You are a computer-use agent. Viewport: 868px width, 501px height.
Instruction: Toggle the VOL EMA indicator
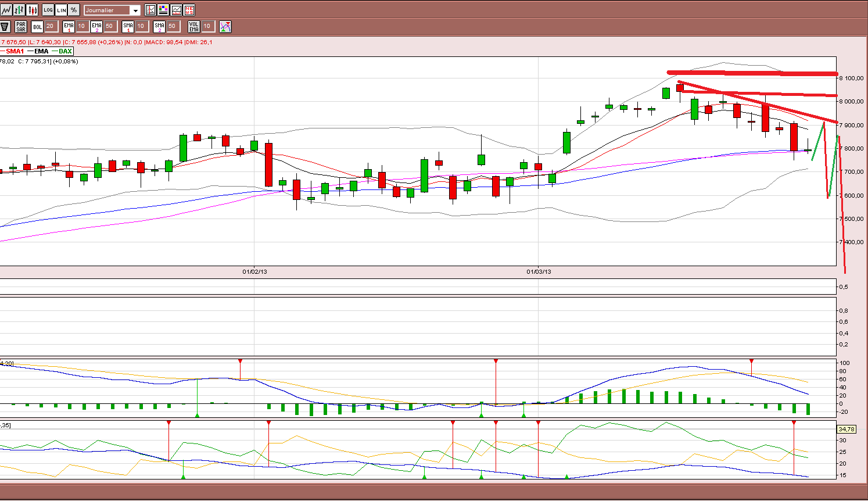pyautogui.click(x=194, y=27)
